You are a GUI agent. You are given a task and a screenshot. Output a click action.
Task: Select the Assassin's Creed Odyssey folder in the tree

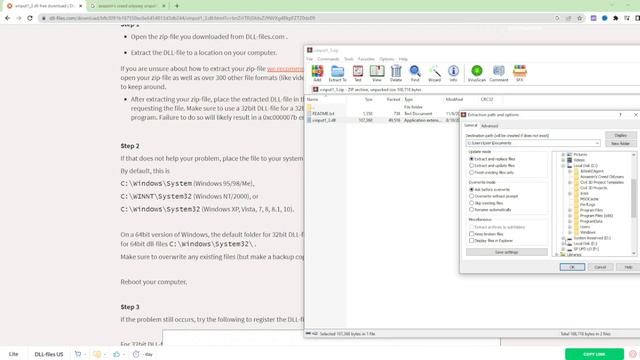pyautogui.click(x=602, y=177)
